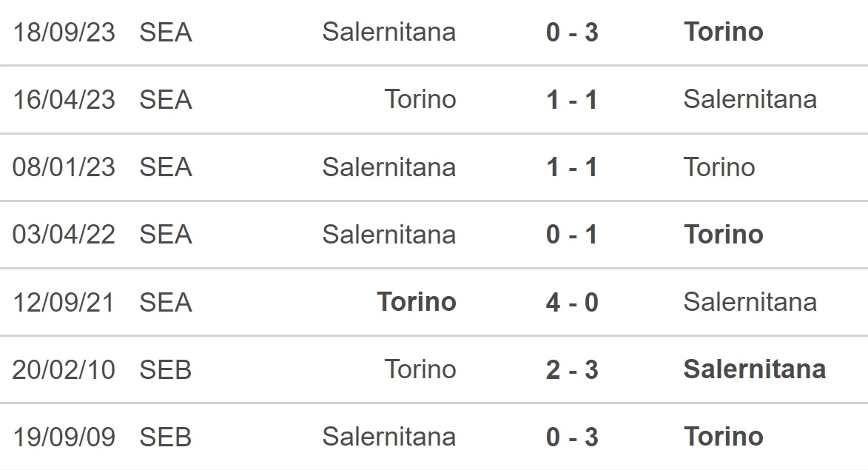
Task: Select bold Torino in the 12/09/21 row
Action: (417, 302)
